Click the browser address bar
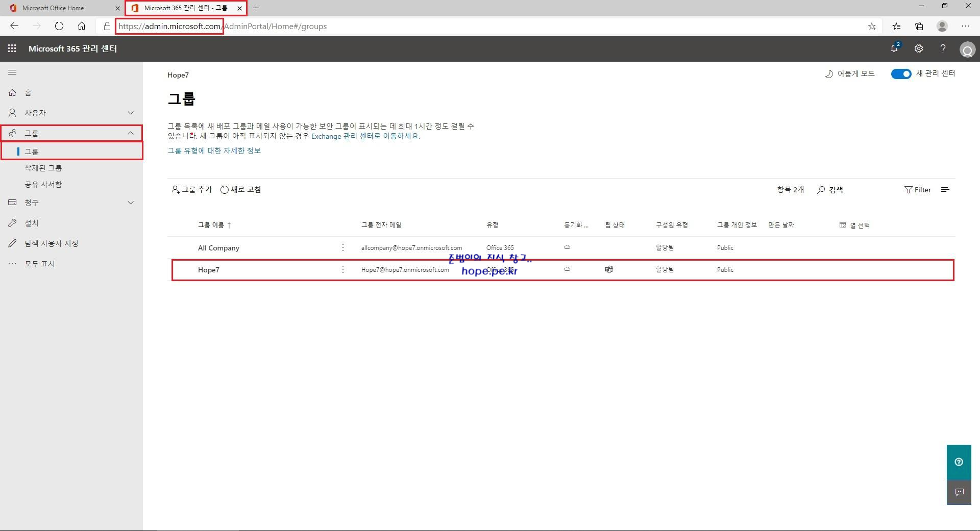The image size is (980, 531). (x=490, y=26)
